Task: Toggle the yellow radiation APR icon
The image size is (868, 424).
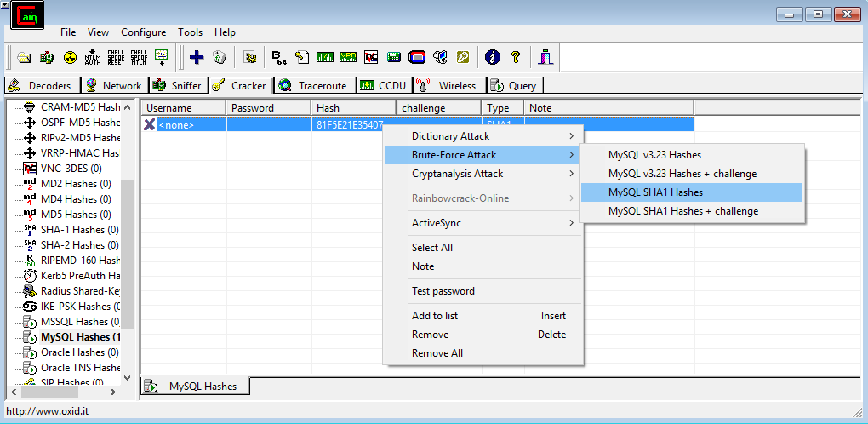Action: (70, 57)
